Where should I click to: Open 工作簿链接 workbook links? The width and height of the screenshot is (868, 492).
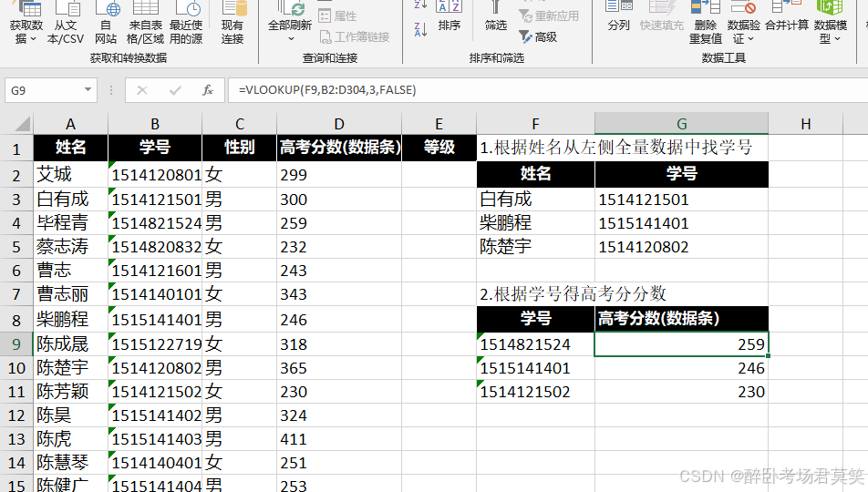[x=355, y=37]
